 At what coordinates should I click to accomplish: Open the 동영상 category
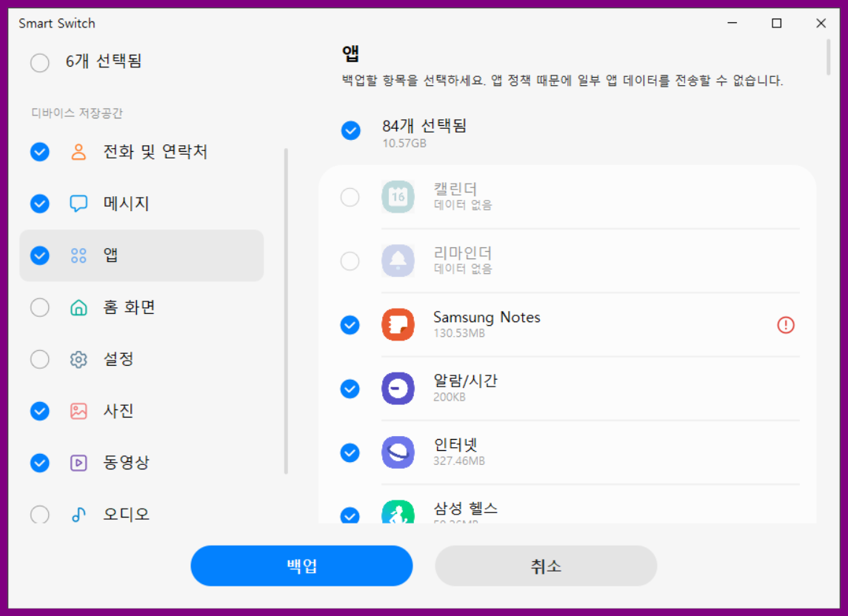(141, 463)
